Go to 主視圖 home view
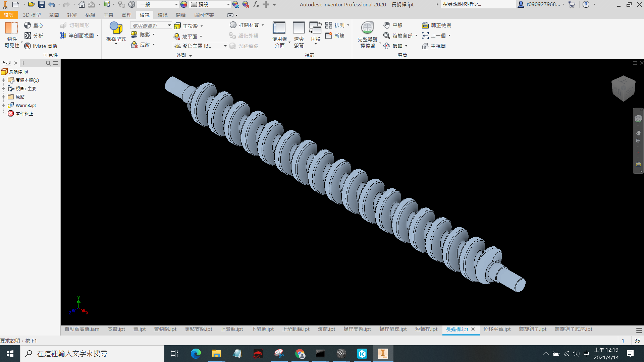Viewport: 644px width, 362px height. point(434,46)
